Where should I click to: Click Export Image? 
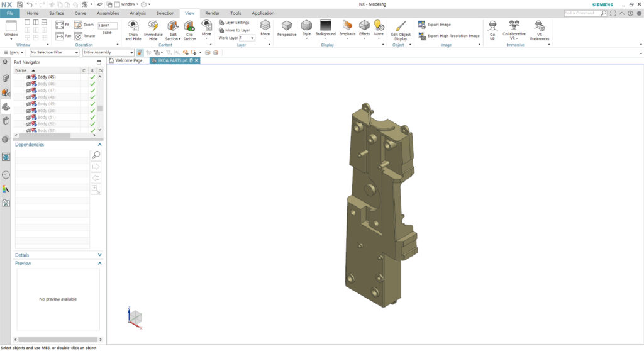pos(435,25)
